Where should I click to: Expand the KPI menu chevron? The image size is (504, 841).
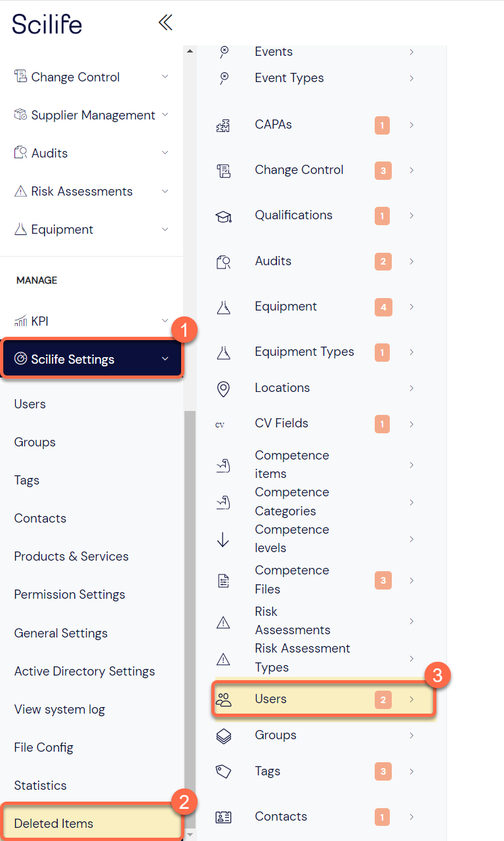coord(165,321)
